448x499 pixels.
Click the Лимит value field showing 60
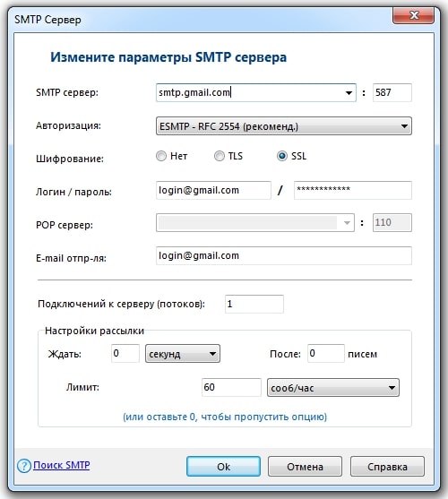point(231,387)
